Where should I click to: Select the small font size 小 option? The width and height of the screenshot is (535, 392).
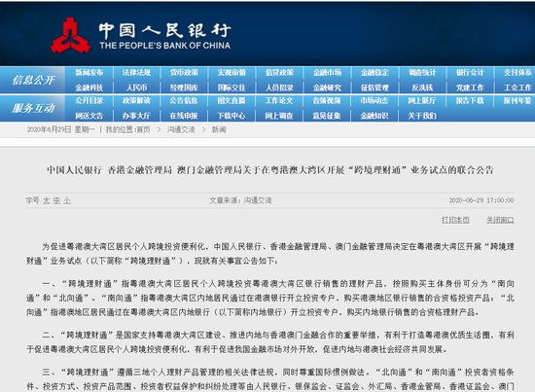[x=67, y=200]
